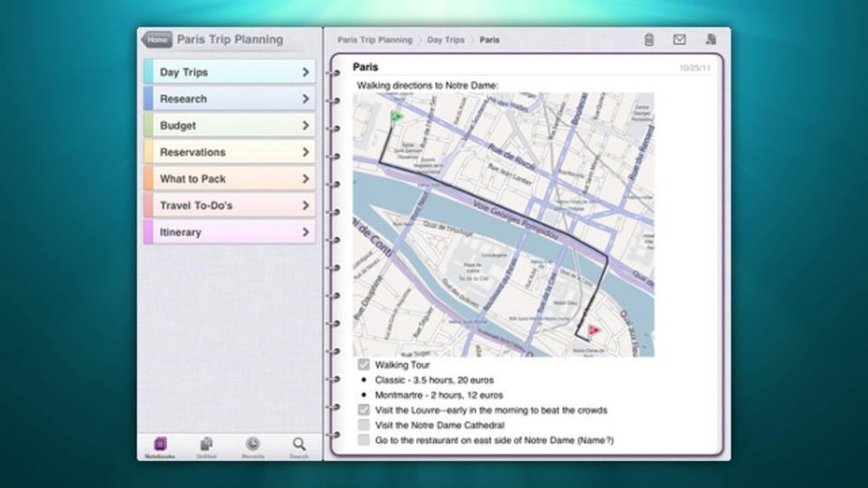Viewport: 868px width, 488px height.
Task: Open the Search tab
Action: 299,447
